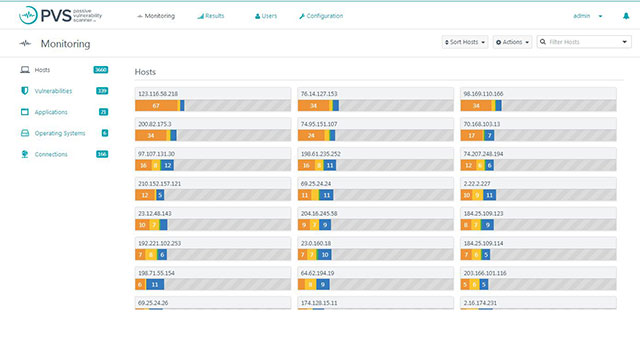
Task: Click the Operating Systems drive icon
Action: 25,133
